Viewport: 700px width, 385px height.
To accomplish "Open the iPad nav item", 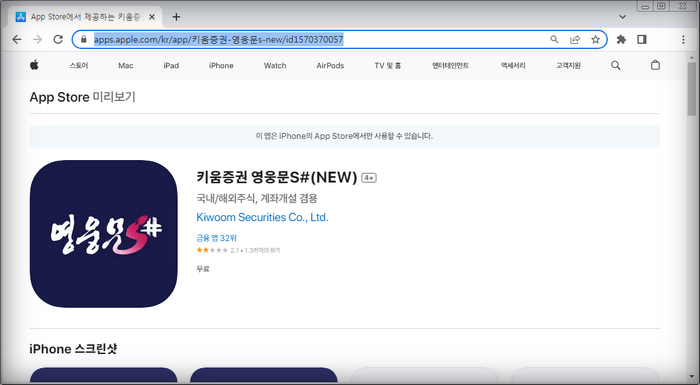I will (171, 66).
